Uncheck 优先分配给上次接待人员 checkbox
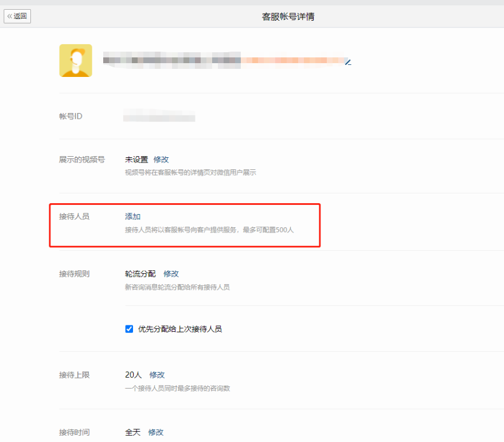 pos(129,329)
